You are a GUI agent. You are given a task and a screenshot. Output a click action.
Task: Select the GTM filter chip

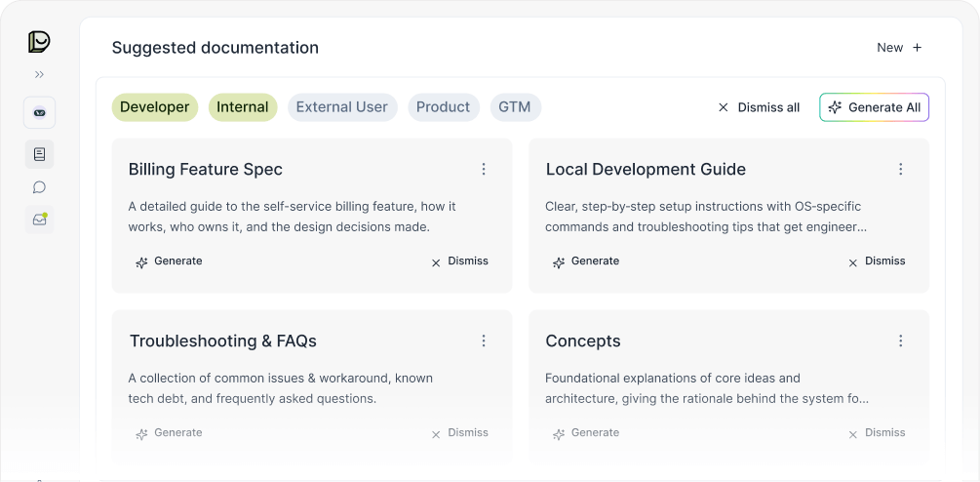(x=515, y=107)
